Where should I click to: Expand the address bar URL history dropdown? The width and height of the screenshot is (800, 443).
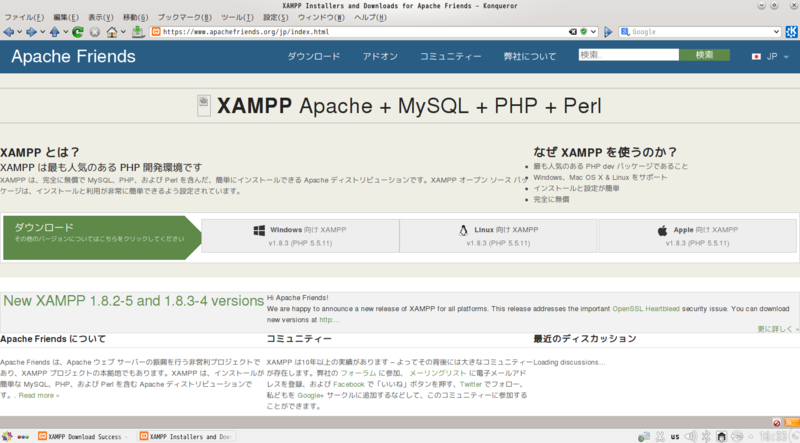point(593,32)
